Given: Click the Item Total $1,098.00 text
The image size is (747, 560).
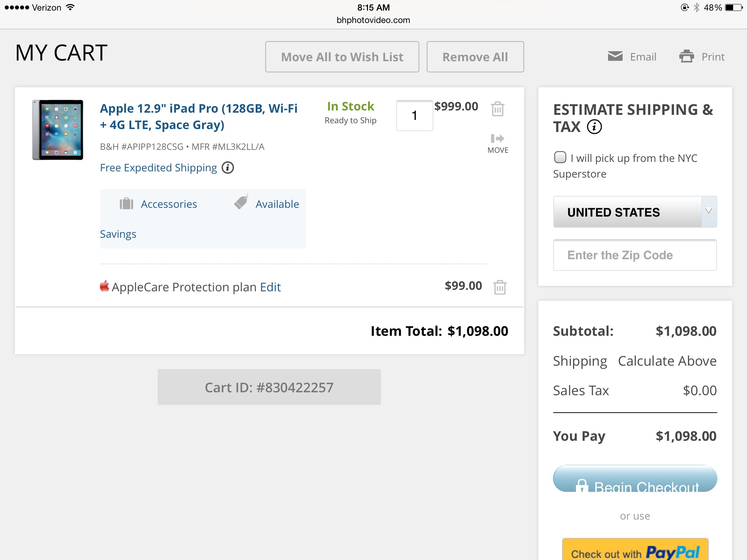Looking at the screenshot, I should [439, 331].
